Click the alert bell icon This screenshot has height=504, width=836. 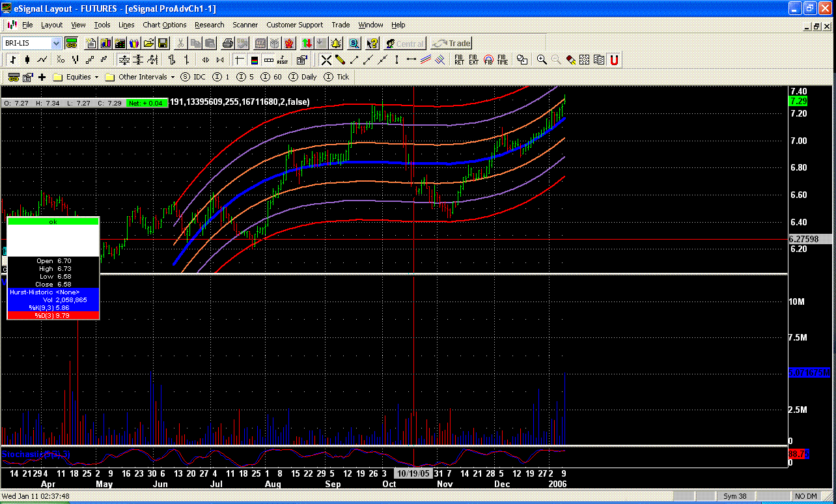click(x=336, y=44)
